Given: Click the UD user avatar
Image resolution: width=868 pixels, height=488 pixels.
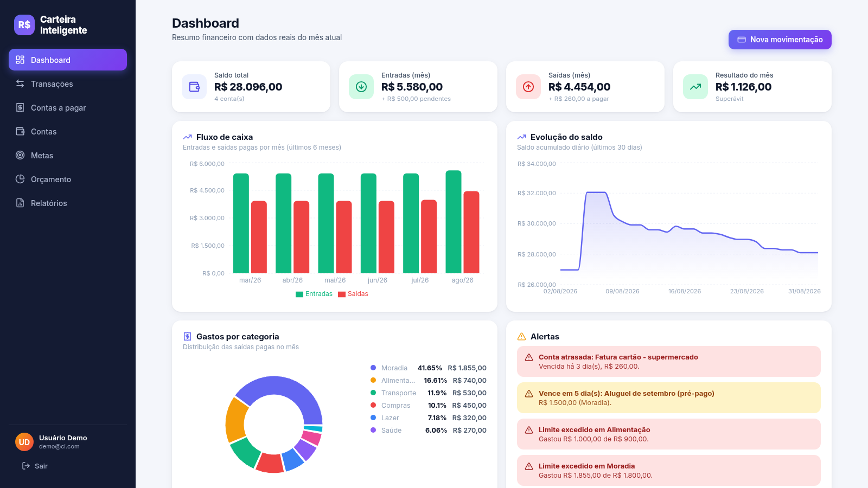Looking at the screenshot, I should (24, 442).
